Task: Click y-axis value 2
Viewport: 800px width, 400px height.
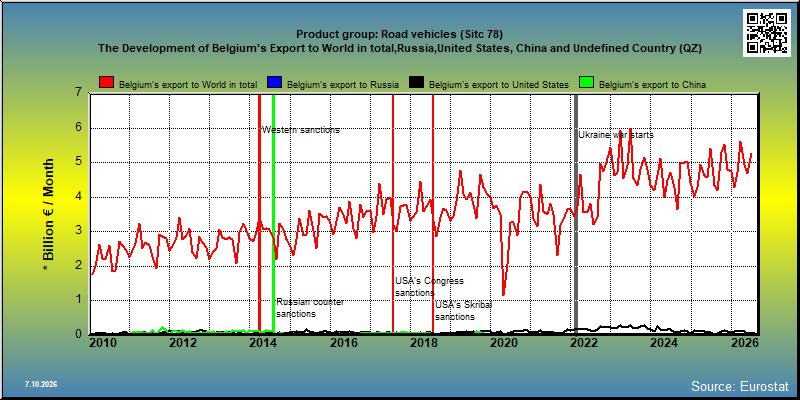Action: coord(79,265)
